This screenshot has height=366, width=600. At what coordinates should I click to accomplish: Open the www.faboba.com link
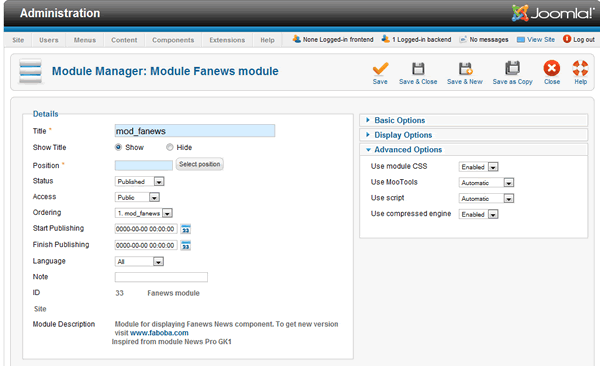click(159, 333)
